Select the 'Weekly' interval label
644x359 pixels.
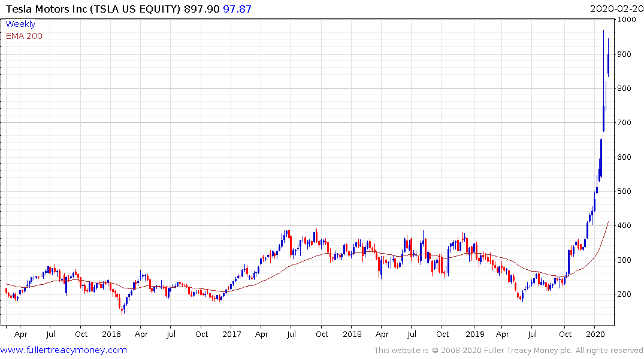[x=20, y=24]
